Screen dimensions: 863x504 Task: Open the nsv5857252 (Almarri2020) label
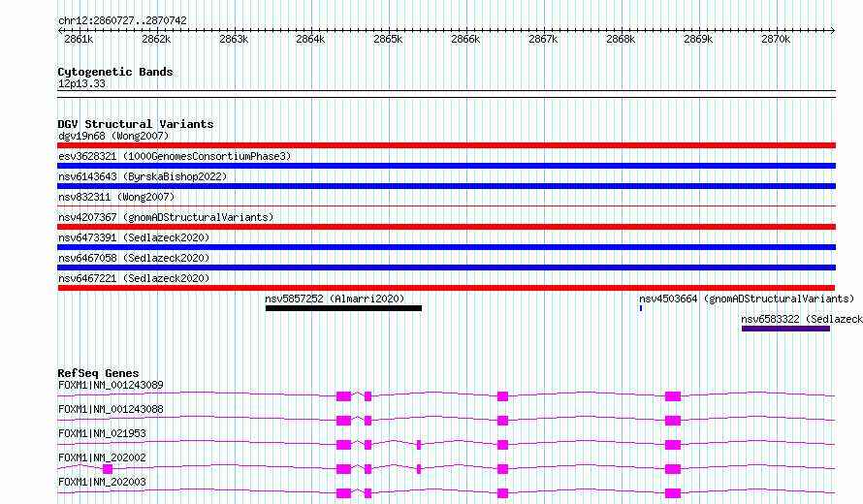[335, 299]
